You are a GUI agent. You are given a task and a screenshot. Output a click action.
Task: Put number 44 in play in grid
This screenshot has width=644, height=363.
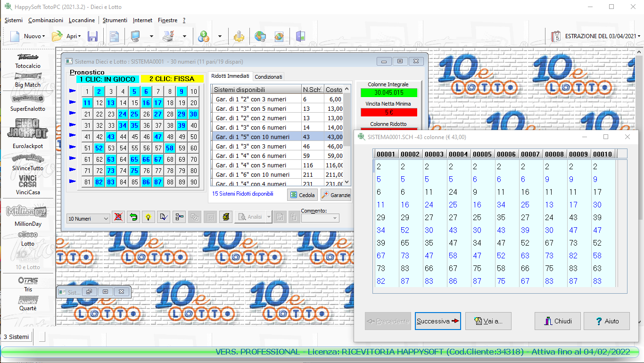[123, 137]
